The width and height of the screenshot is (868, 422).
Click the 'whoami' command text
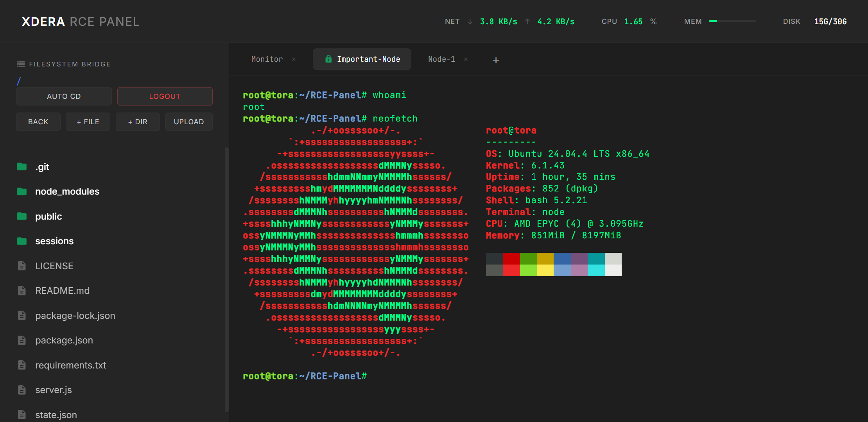pos(389,95)
